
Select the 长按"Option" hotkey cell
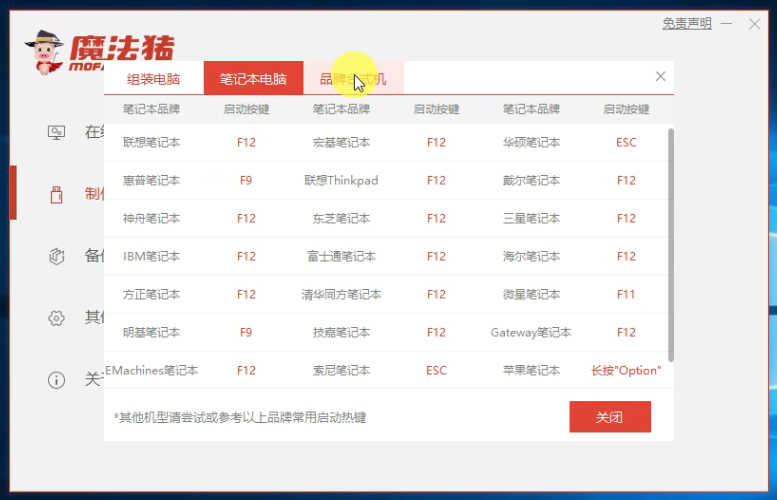tap(626, 371)
